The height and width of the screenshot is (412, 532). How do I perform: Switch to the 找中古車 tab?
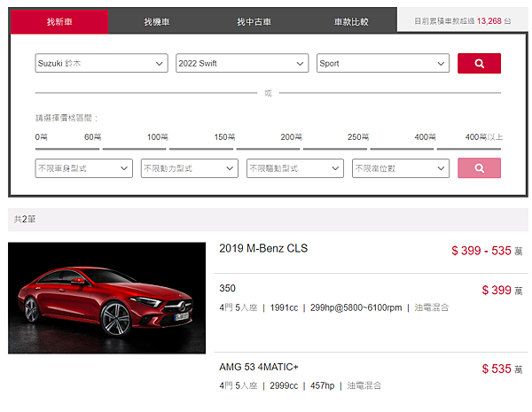click(254, 21)
